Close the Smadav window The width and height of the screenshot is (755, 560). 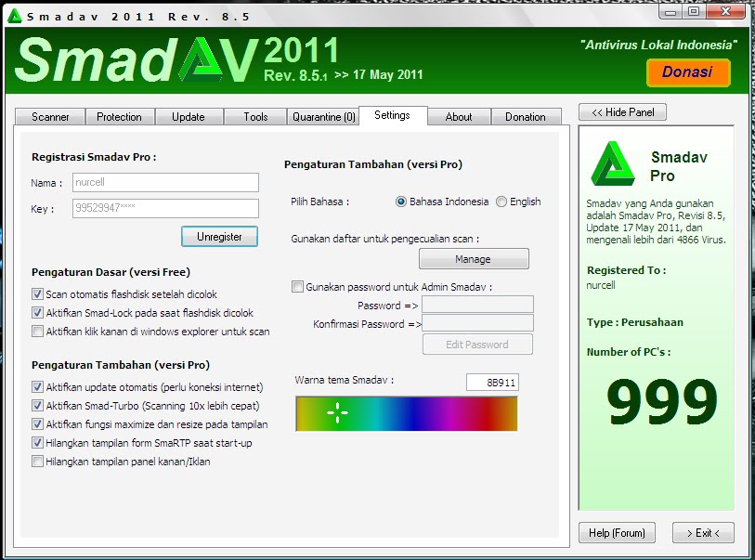(725, 11)
